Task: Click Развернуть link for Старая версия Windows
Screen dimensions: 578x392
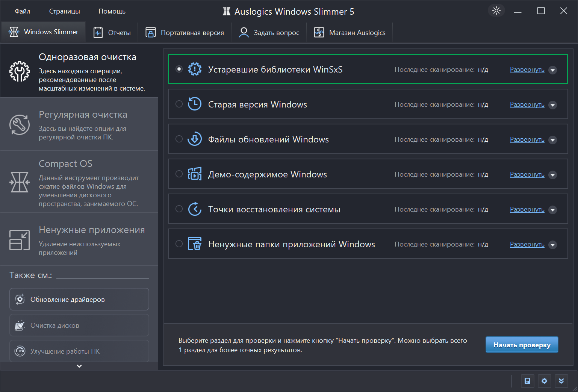Action: 527,104
